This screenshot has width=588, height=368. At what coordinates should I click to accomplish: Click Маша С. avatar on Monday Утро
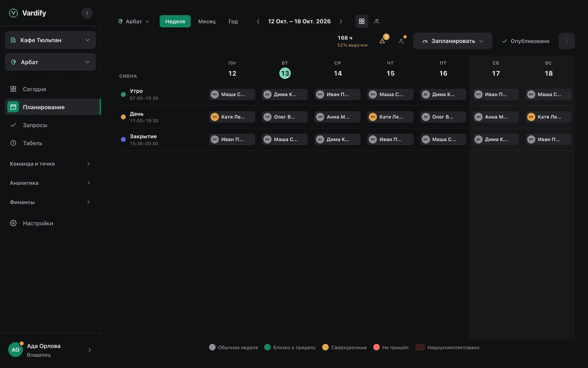(215, 94)
